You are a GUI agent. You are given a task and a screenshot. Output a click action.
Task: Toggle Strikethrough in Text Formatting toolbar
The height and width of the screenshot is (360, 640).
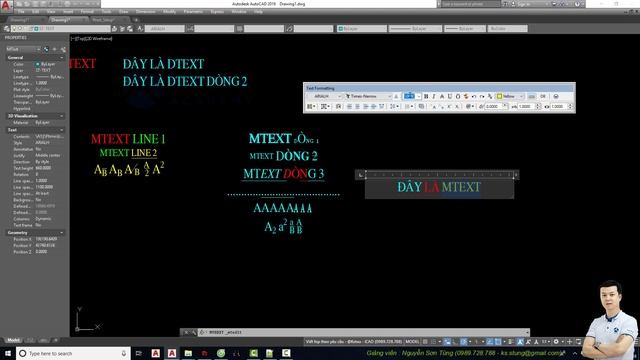click(x=442, y=96)
